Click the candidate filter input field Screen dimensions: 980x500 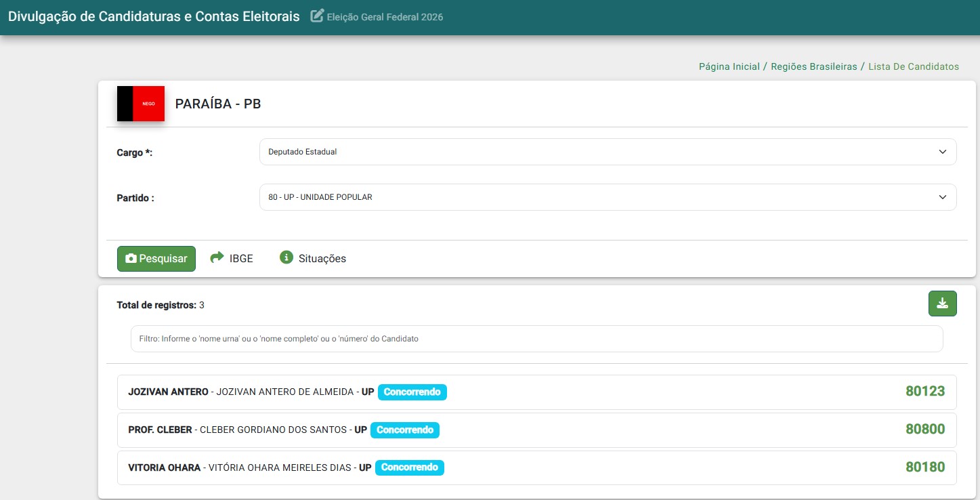[536, 339]
